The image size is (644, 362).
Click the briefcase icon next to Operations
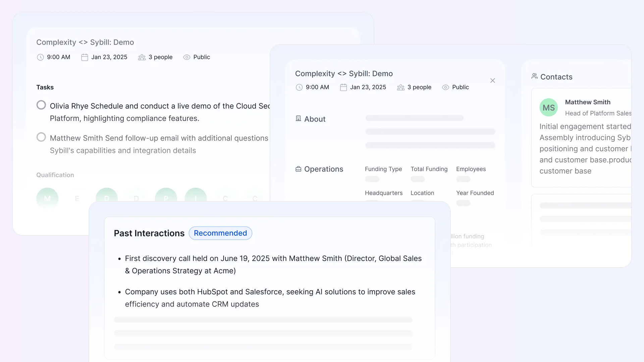click(298, 169)
